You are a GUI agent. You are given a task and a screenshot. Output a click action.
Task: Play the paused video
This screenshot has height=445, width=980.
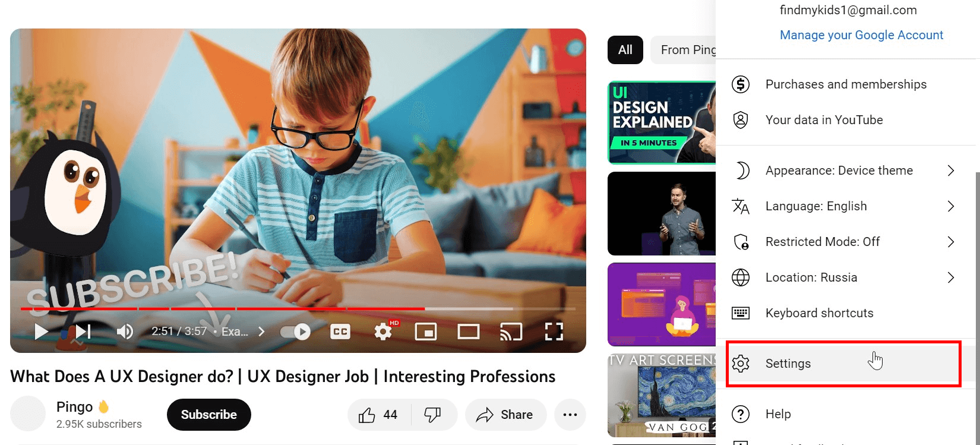[x=41, y=332]
